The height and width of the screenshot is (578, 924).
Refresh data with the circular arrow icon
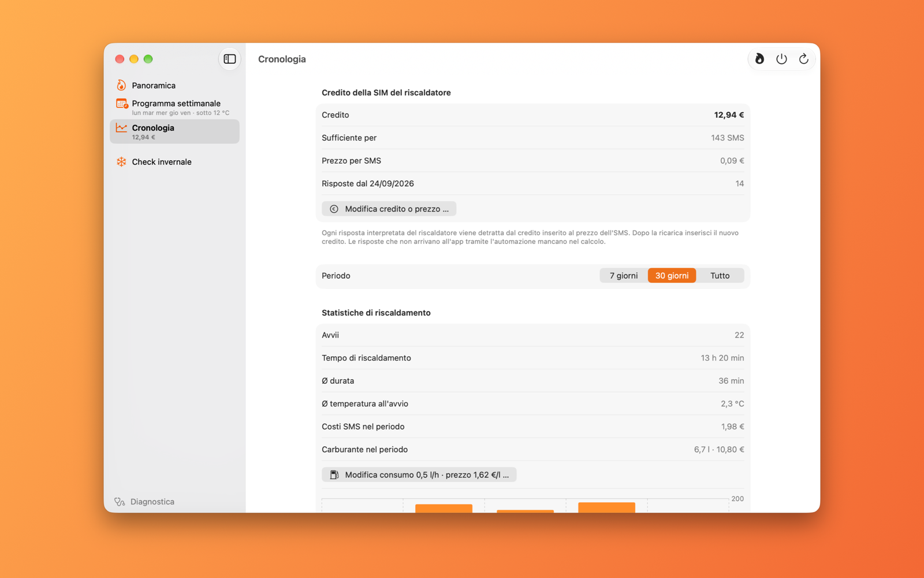point(803,59)
